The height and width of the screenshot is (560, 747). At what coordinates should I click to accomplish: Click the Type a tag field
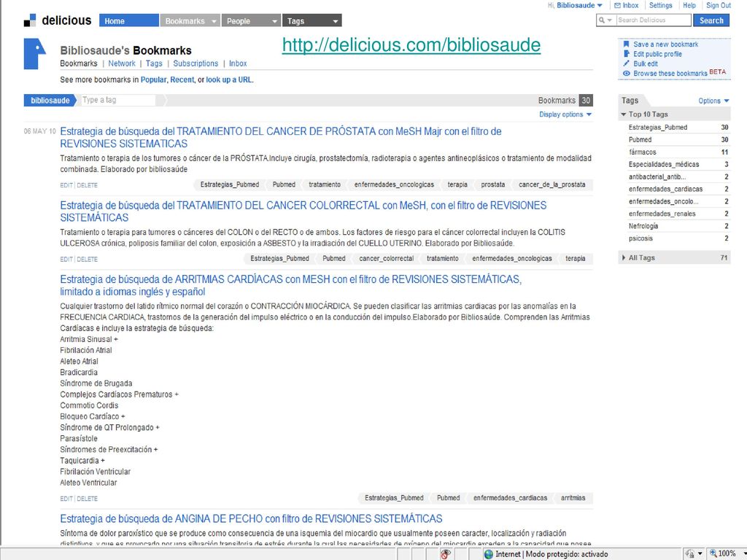click(x=118, y=100)
